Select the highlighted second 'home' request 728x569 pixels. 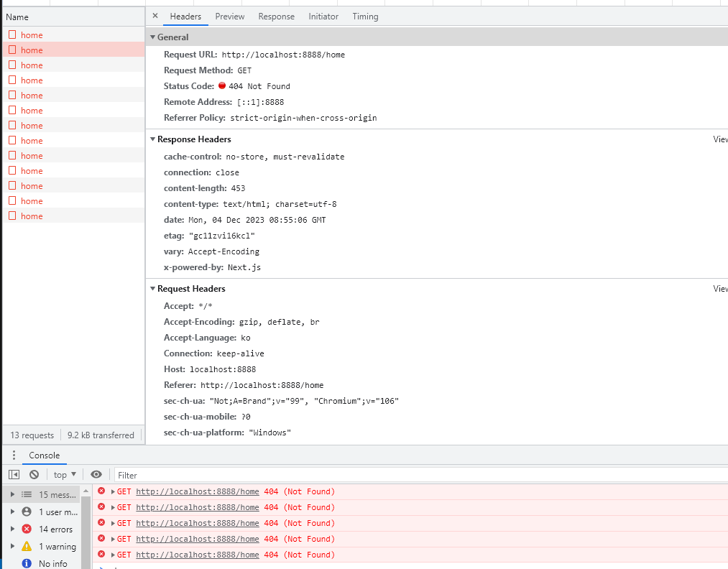74,50
